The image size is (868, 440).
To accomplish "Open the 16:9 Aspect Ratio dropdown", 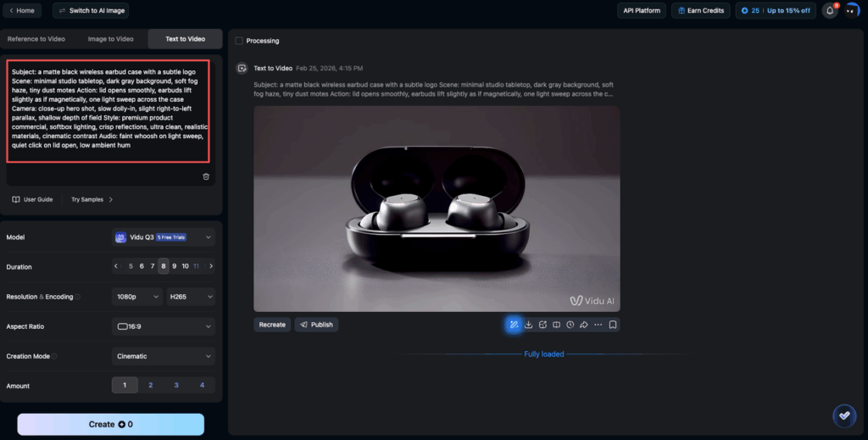I will 164,326.
